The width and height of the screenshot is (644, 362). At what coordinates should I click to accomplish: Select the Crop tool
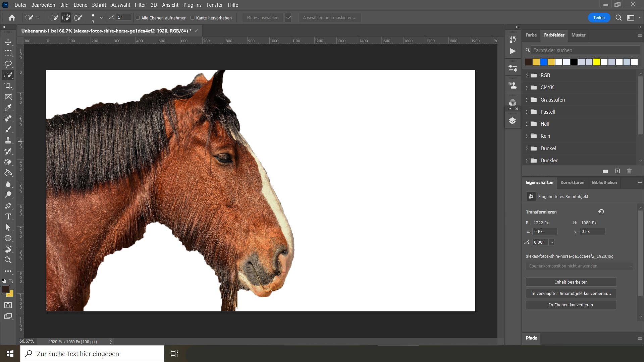pos(8,86)
